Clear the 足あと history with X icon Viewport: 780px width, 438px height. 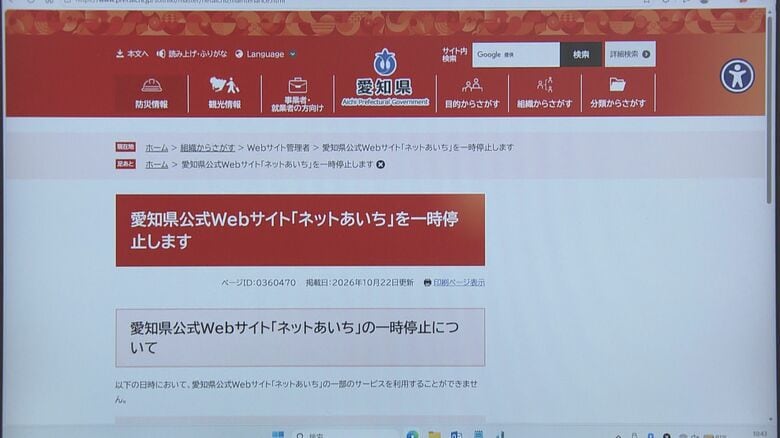(381, 164)
